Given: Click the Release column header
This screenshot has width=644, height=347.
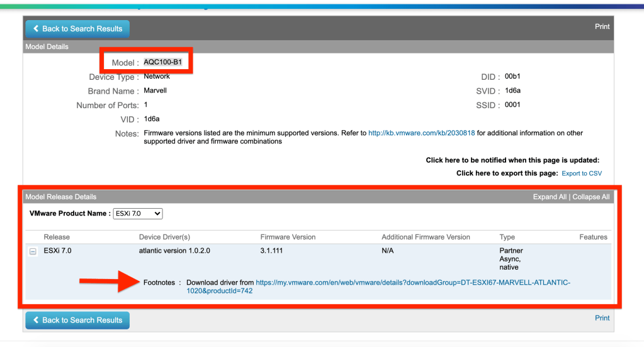Looking at the screenshot, I should click(x=57, y=237).
